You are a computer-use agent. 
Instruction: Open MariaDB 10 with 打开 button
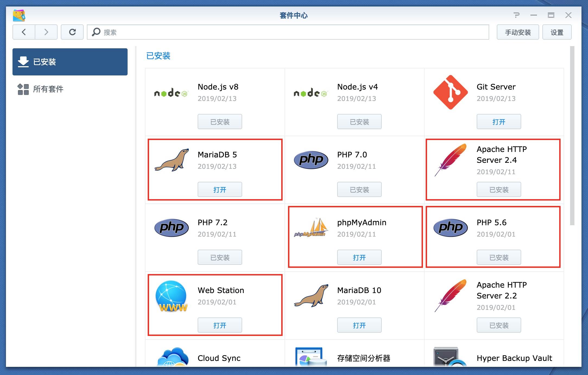pos(359,325)
